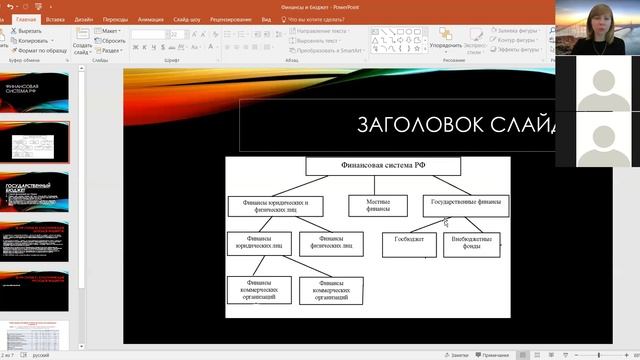Image resolution: width=640 pixels, height=360 pixels.
Task: Open the Переходы (Transitions) tab
Action: pyautogui.click(x=115, y=19)
